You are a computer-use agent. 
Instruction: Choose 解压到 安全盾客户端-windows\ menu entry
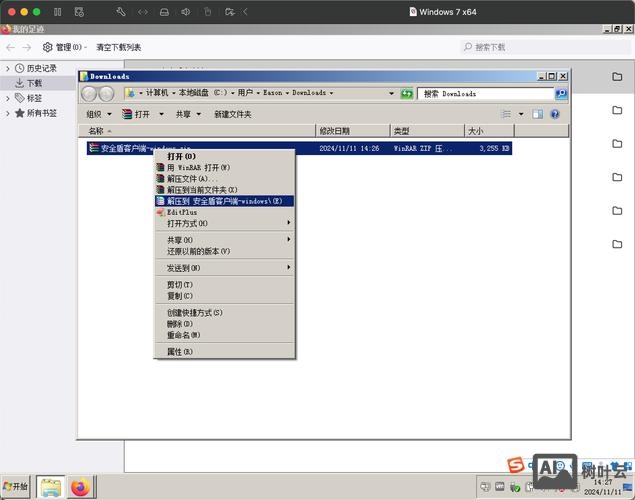point(224,201)
